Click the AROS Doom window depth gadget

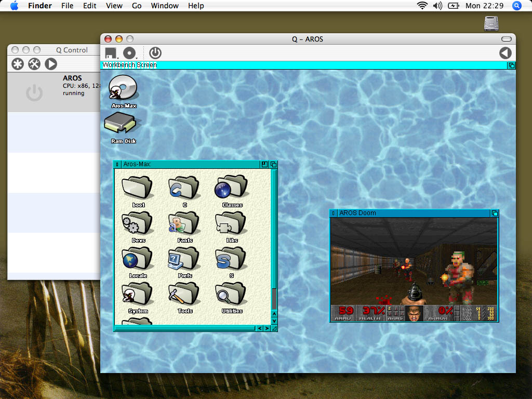tap(495, 213)
